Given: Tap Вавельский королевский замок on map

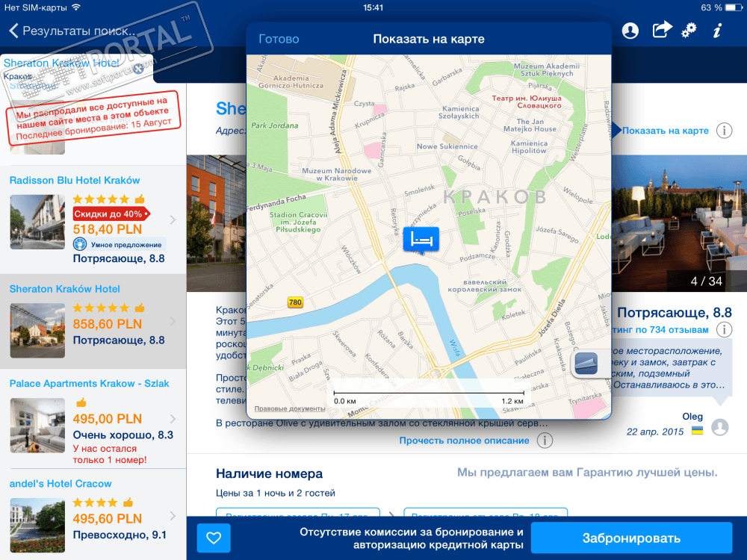Looking at the screenshot, I should (485, 286).
